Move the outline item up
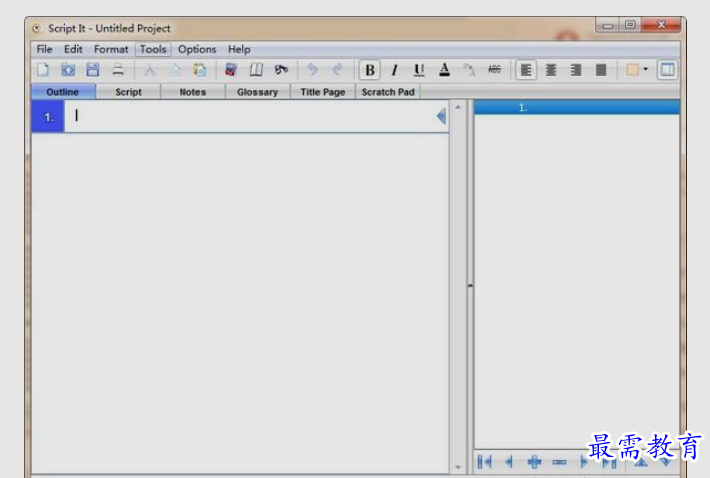Viewport: 710px width, 478px height. coord(641,462)
